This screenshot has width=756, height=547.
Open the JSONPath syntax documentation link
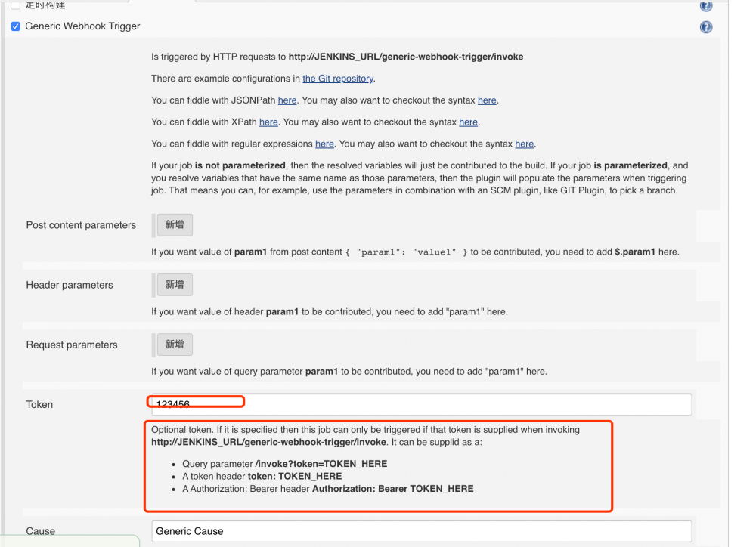tap(487, 100)
